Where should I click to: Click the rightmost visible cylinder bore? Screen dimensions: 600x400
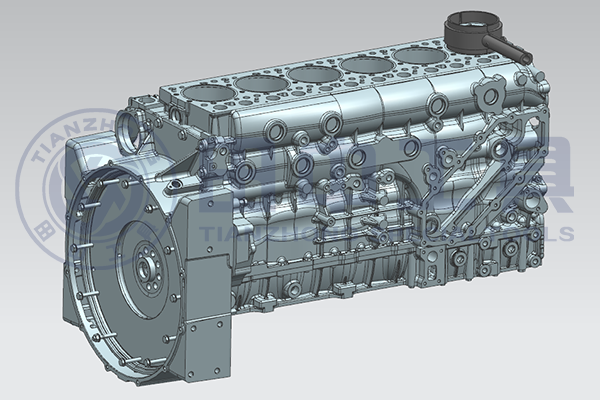coord(417,54)
